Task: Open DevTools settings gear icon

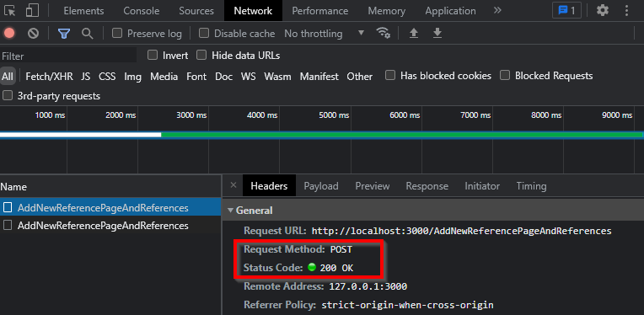Action: (x=603, y=10)
